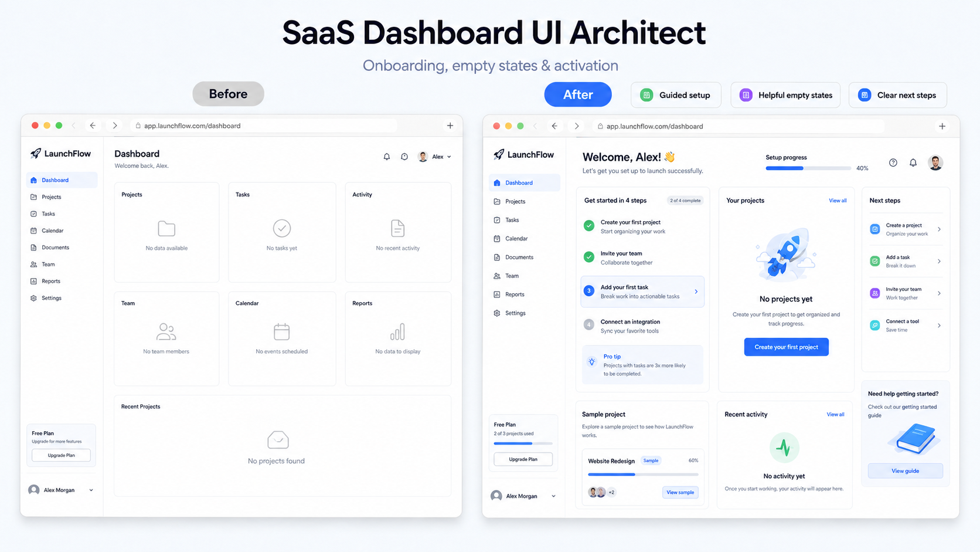Toggle the Invite your team step checkmark

(589, 257)
